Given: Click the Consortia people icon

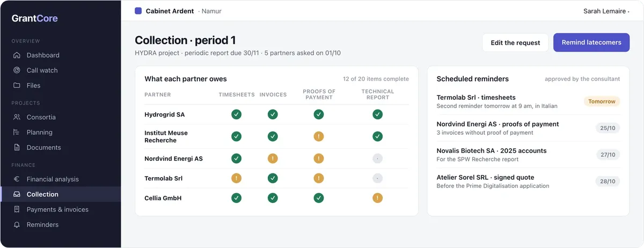Looking at the screenshot, I should (17, 117).
